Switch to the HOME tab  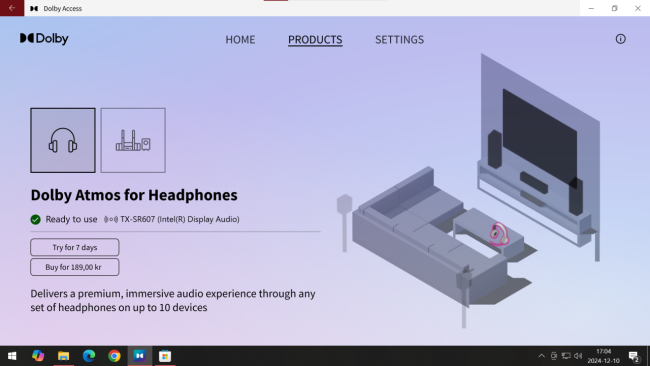(x=240, y=39)
